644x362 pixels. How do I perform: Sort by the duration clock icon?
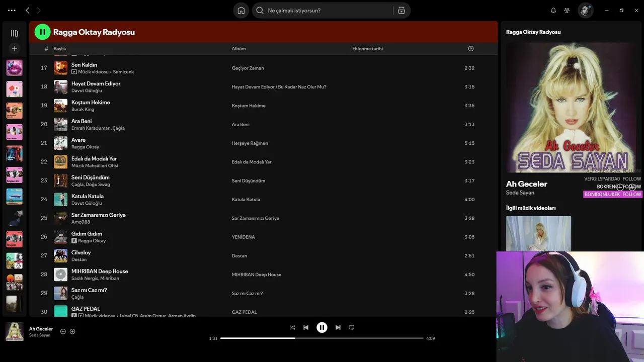coord(471,49)
